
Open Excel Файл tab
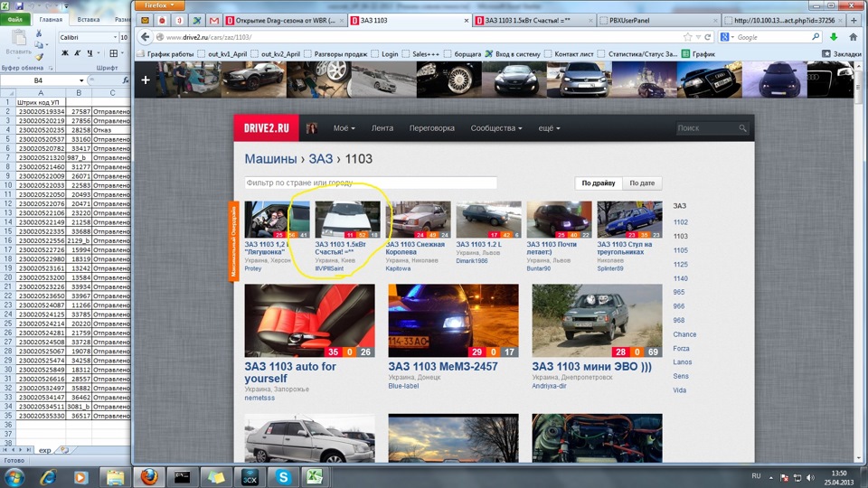click(x=15, y=19)
